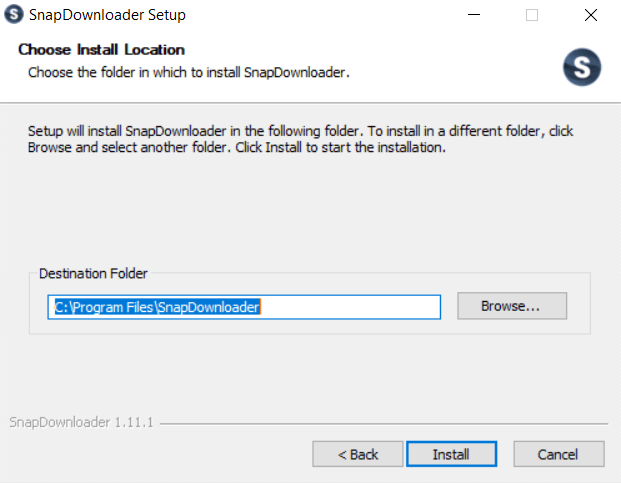
Task: Cancel the SnapDownloader setup
Action: (557, 454)
